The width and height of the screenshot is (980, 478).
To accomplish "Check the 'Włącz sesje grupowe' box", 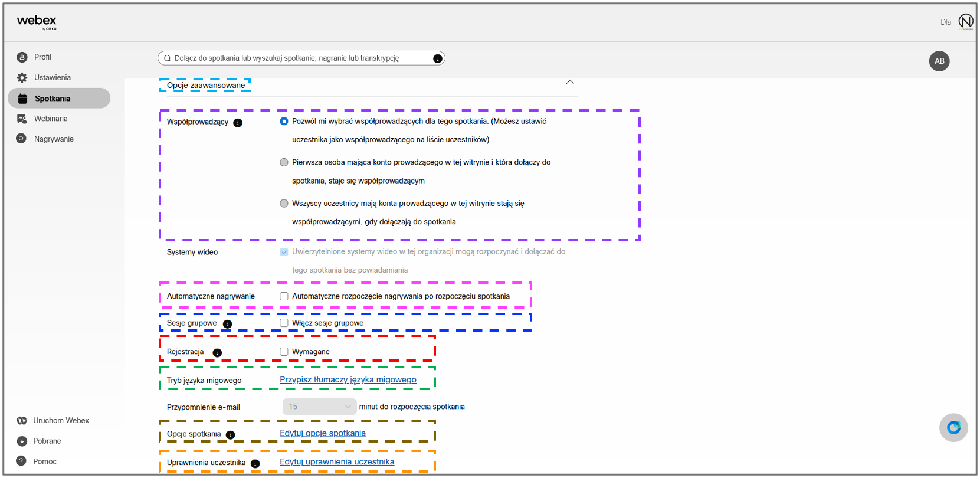I will (284, 323).
